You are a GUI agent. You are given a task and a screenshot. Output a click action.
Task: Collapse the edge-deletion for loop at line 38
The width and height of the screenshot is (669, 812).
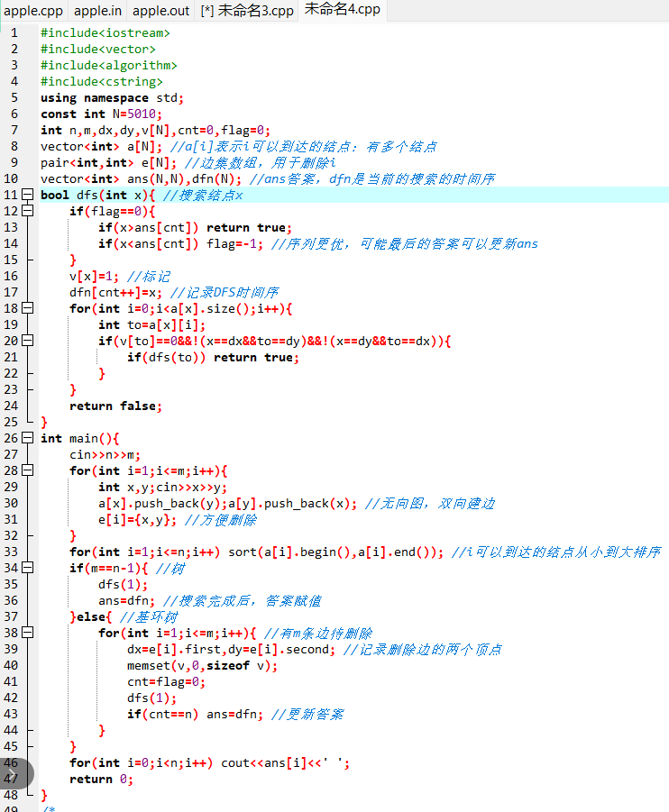[27, 634]
